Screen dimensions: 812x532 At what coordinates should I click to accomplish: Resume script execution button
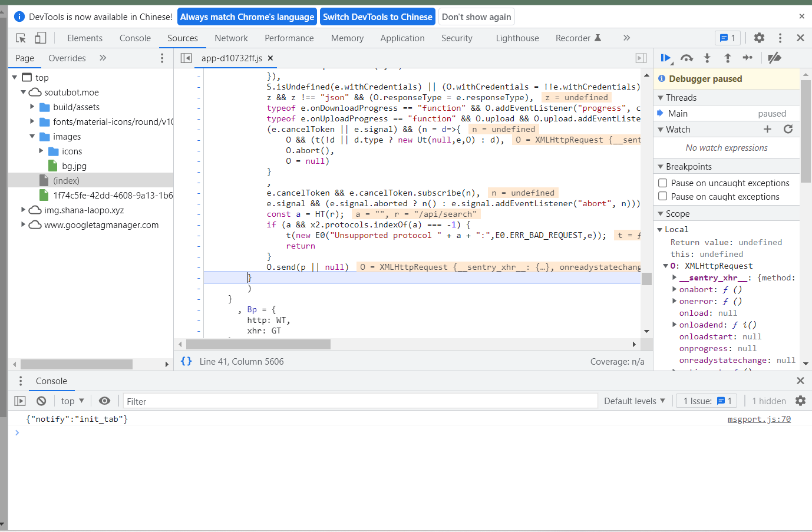point(666,58)
